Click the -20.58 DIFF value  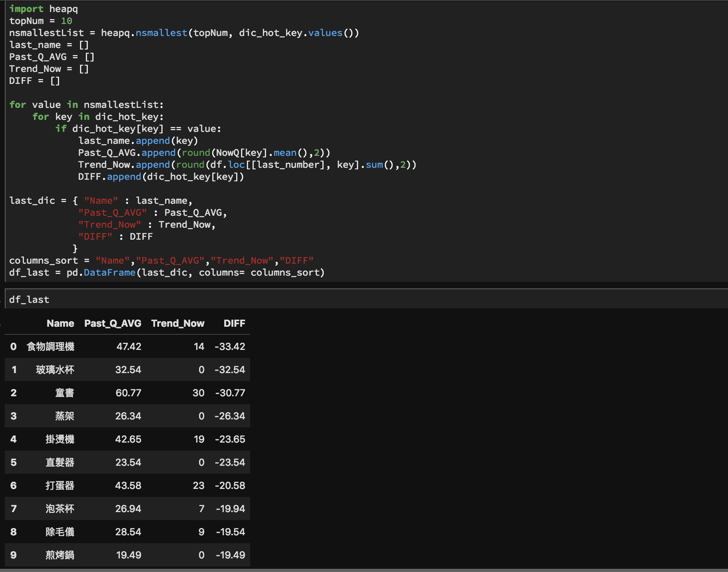[230, 485]
